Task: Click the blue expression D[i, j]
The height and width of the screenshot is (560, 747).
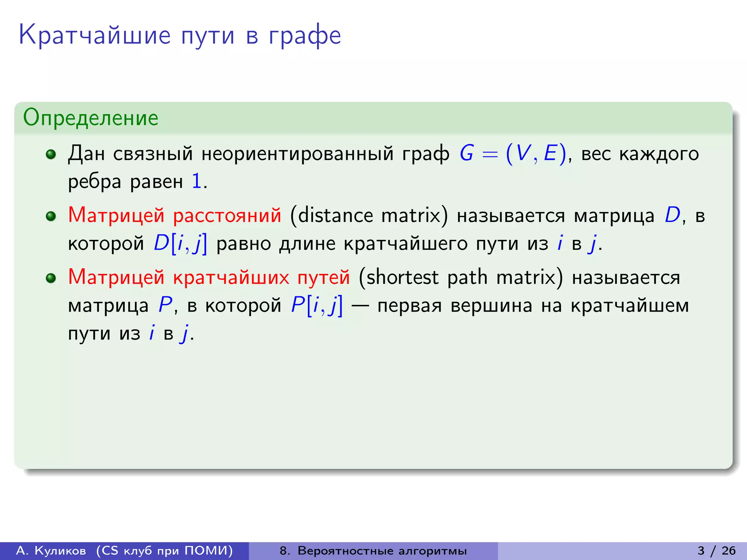Action: tap(180, 244)
